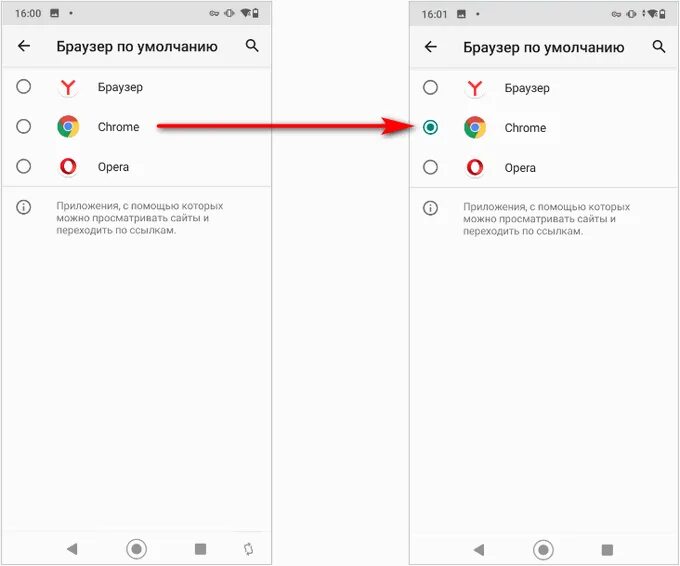The image size is (680, 566).
Task: Select Opera radio button on the right screen
Action: click(430, 167)
